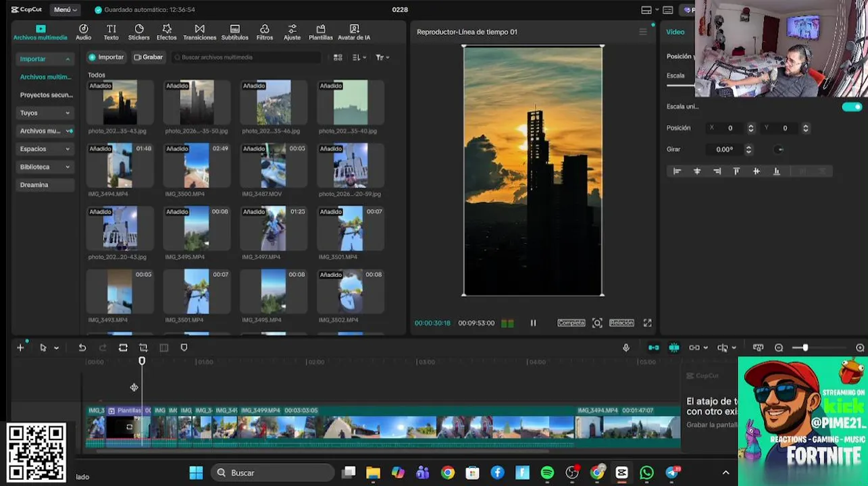Click the microphone voice-over record icon

pyautogui.click(x=626, y=348)
